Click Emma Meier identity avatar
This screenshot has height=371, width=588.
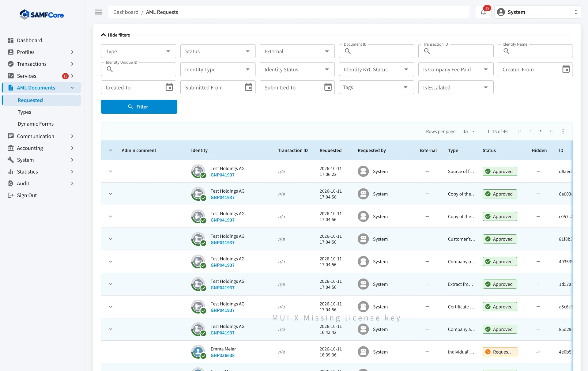click(x=198, y=352)
